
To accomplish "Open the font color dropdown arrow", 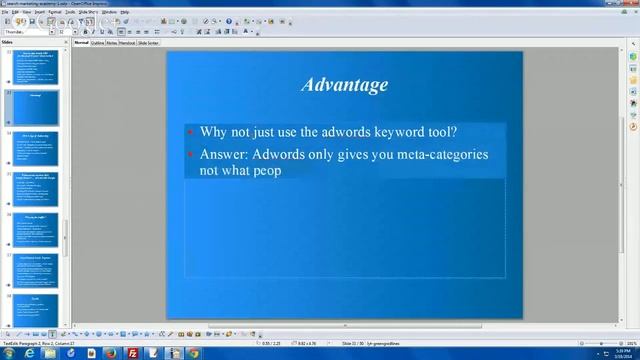I will [252, 32].
